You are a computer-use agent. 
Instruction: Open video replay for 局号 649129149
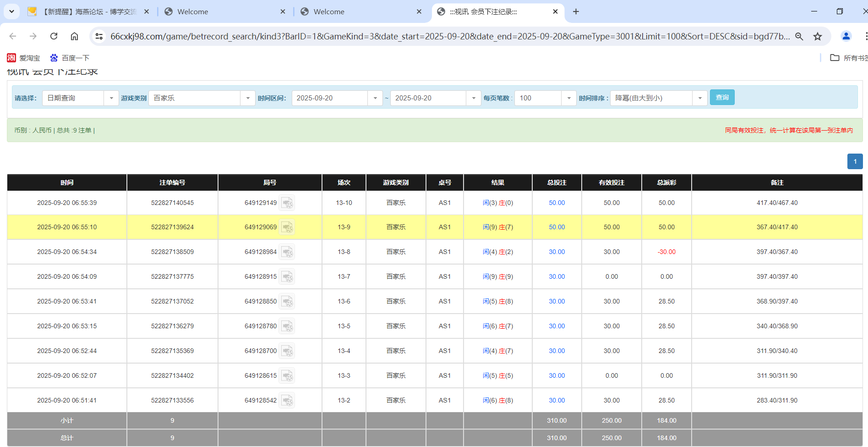(x=287, y=203)
